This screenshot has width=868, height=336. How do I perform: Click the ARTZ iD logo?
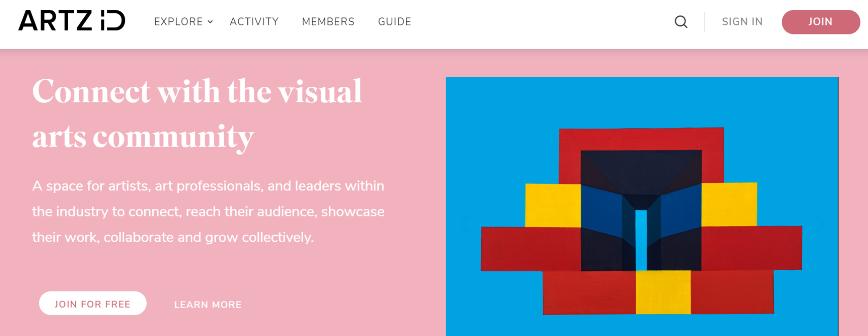coord(71,21)
